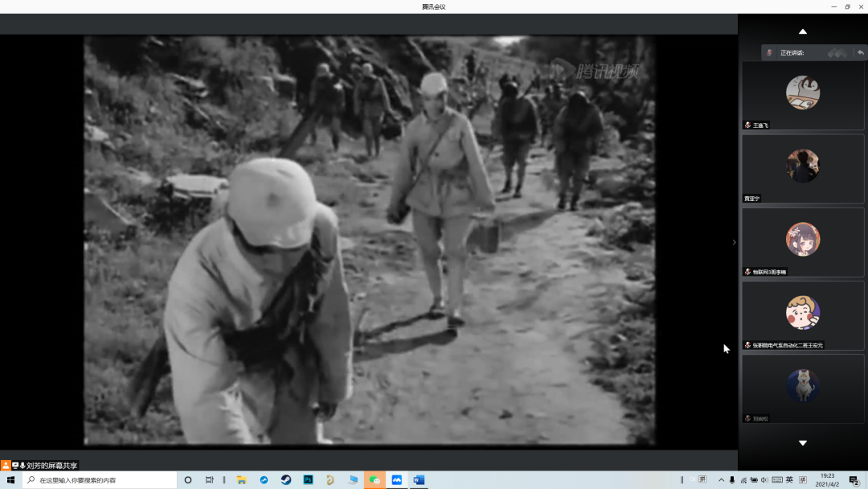This screenshot has height=489, width=868.
Task: Click the 拼 language bar icon next to CH
Action: 702,479
